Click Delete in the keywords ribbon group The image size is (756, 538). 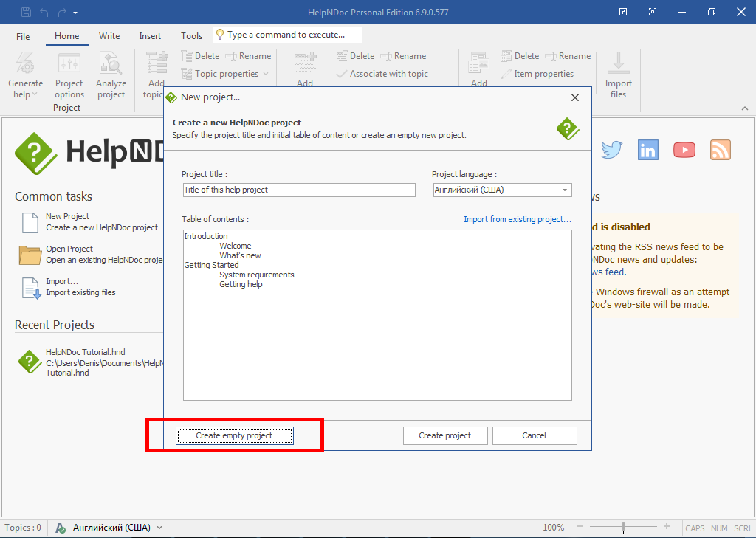(x=356, y=56)
